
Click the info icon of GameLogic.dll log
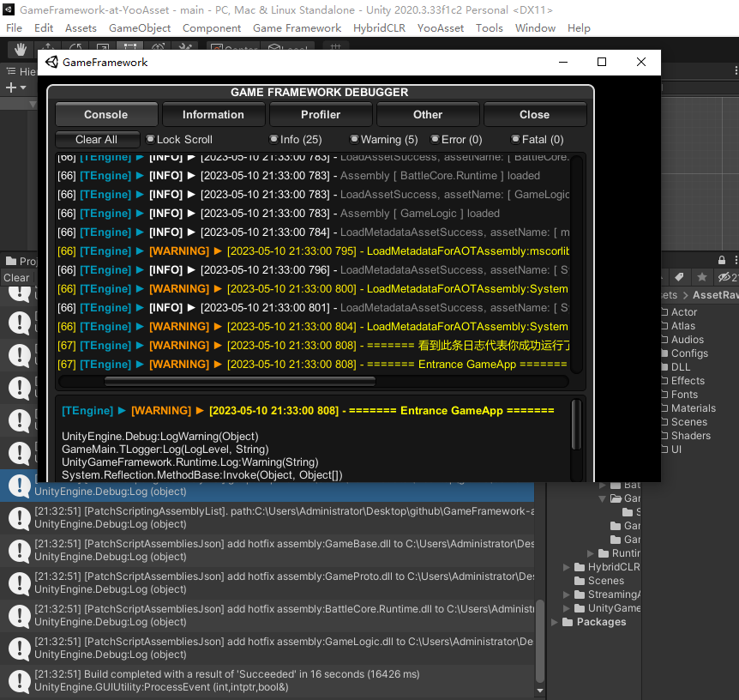click(20, 649)
